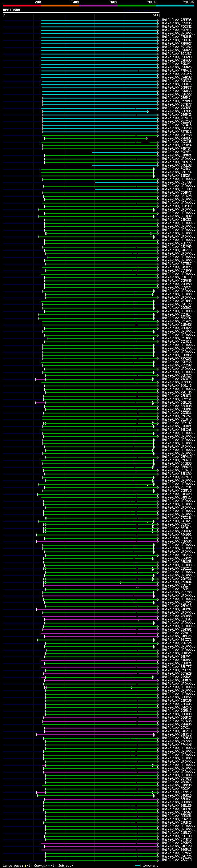Viewport: 197px width, 868px height.
Task: Select hit label UniRef100_C3Z6J3
Action: click(177, 470)
